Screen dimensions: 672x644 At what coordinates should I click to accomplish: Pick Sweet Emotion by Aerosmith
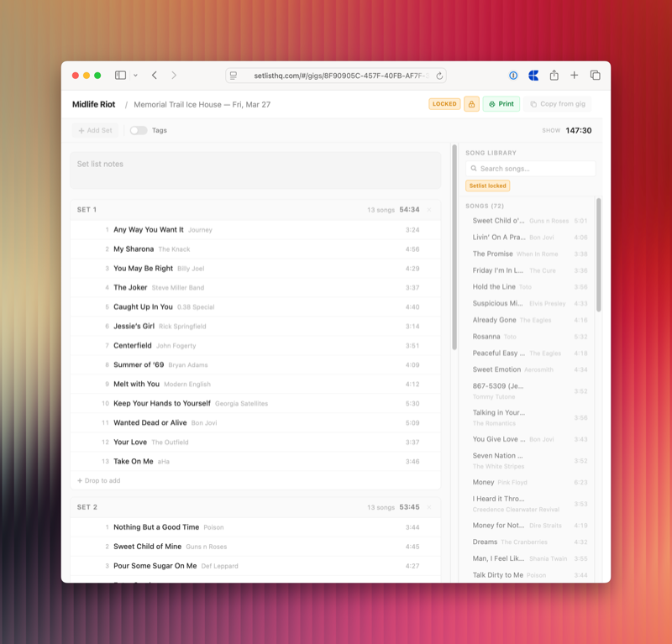[x=530, y=369]
